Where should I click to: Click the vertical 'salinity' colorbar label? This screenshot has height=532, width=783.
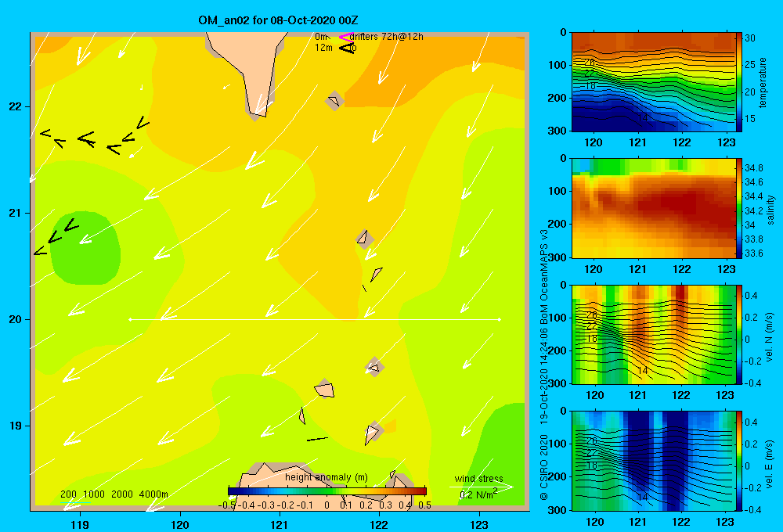770,210
